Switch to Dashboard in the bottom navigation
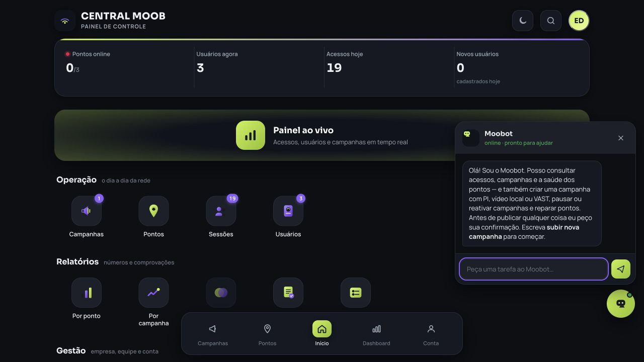The width and height of the screenshot is (644, 362). pos(376,334)
